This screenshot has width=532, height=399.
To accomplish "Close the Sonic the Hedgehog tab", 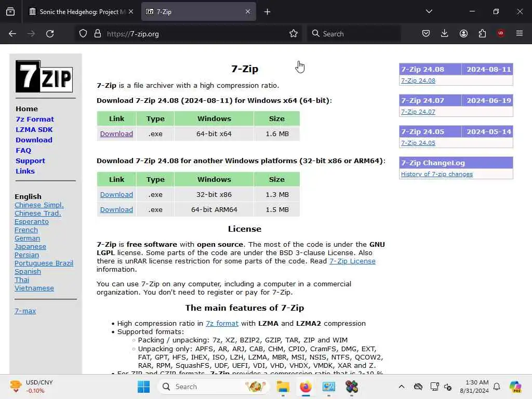I will tap(131, 11).
